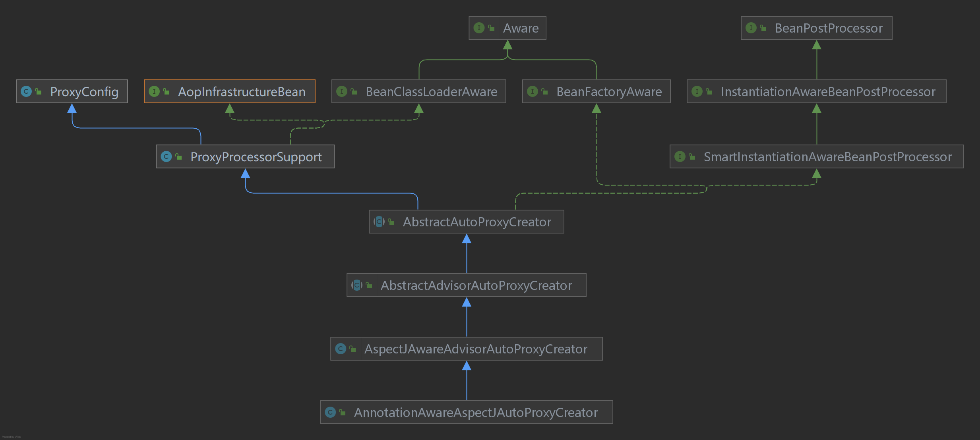
Task: Click the interface icon on the BeanPostProcessor node
Action: click(751, 28)
